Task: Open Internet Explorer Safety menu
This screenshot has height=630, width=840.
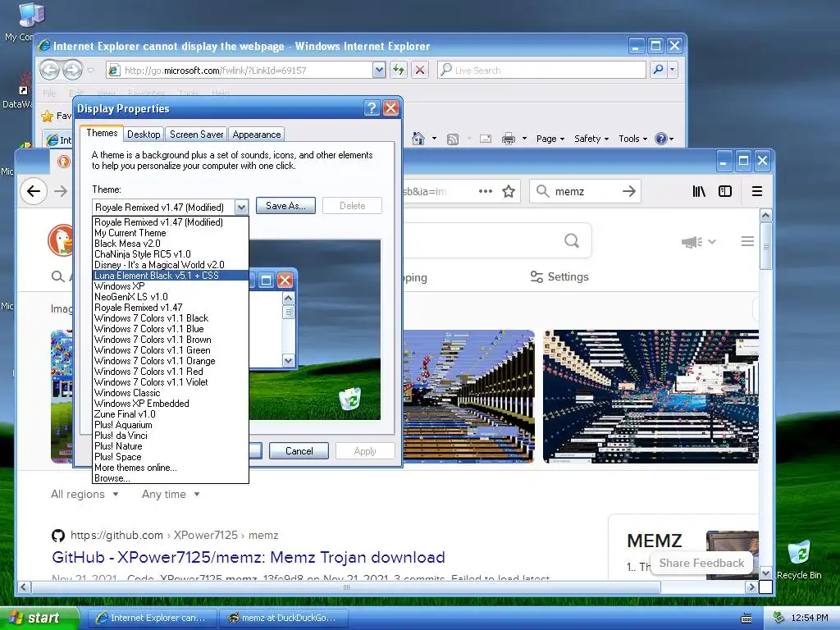Action: pyautogui.click(x=591, y=139)
